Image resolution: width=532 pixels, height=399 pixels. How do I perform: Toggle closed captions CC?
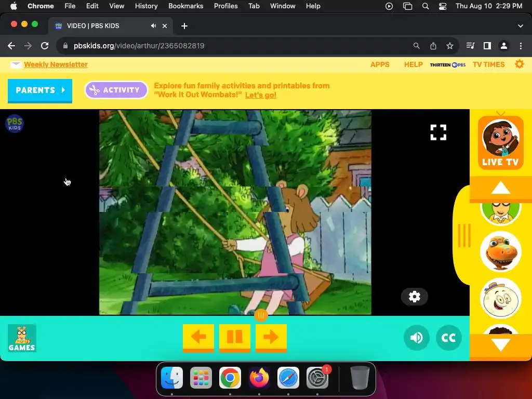click(448, 338)
